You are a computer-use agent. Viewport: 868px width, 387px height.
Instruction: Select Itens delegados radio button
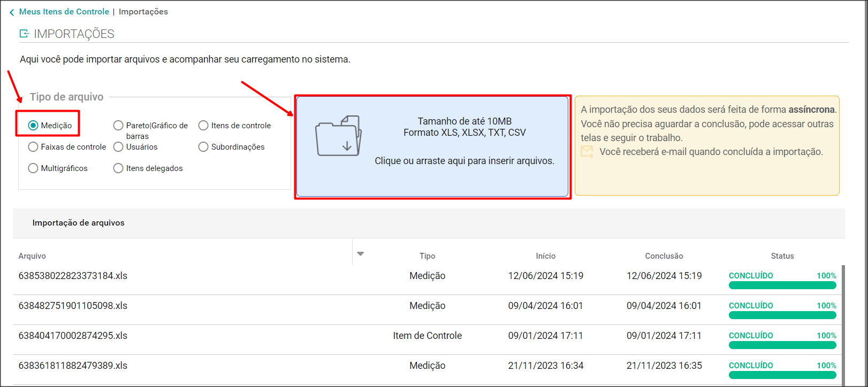click(x=118, y=168)
